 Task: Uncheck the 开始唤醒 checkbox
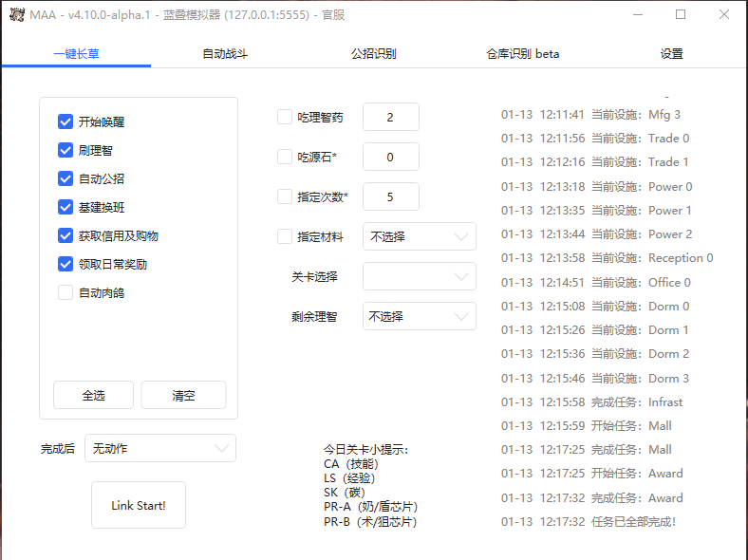[x=65, y=121]
